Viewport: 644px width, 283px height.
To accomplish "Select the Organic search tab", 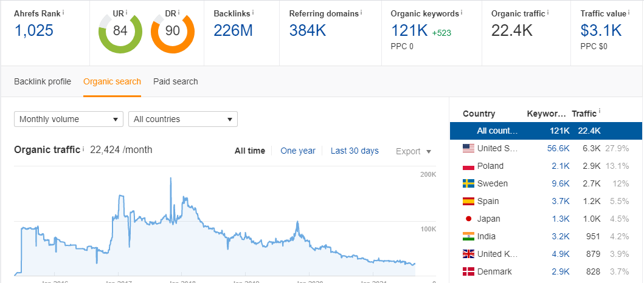I will (x=112, y=81).
